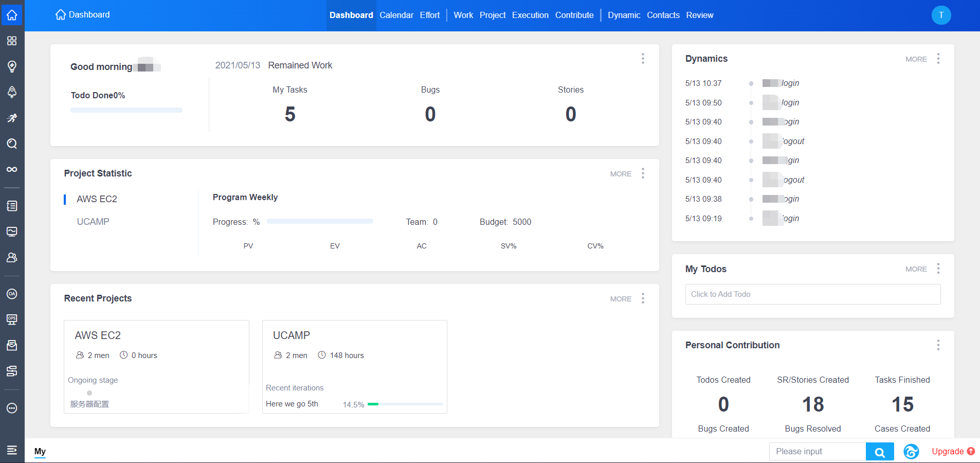The height and width of the screenshot is (463, 980).
Task: Open the OA circle icon in sidebar
Action: point(12,294)
